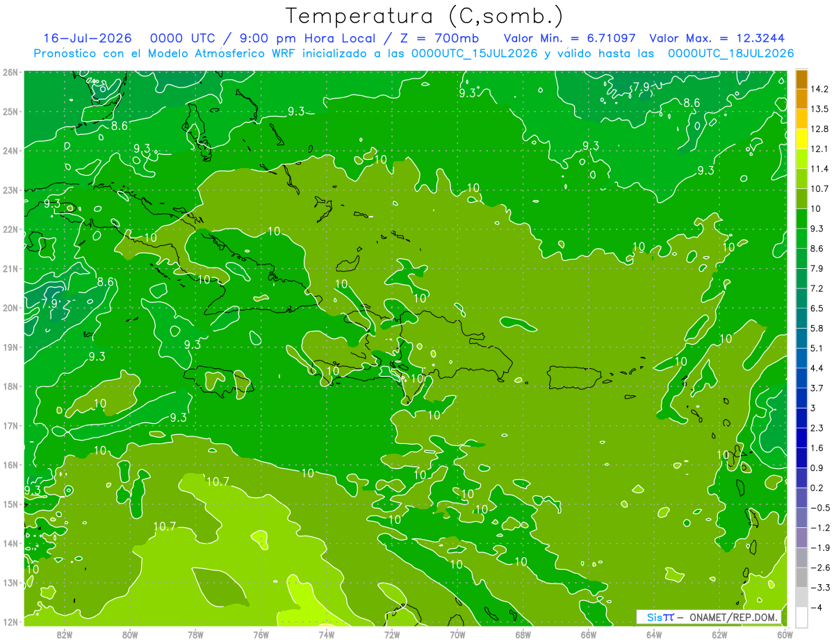Click the 76W longitude axis label
Image resolution: width=834 pixels, height=644 pixels.
[261, 634]
